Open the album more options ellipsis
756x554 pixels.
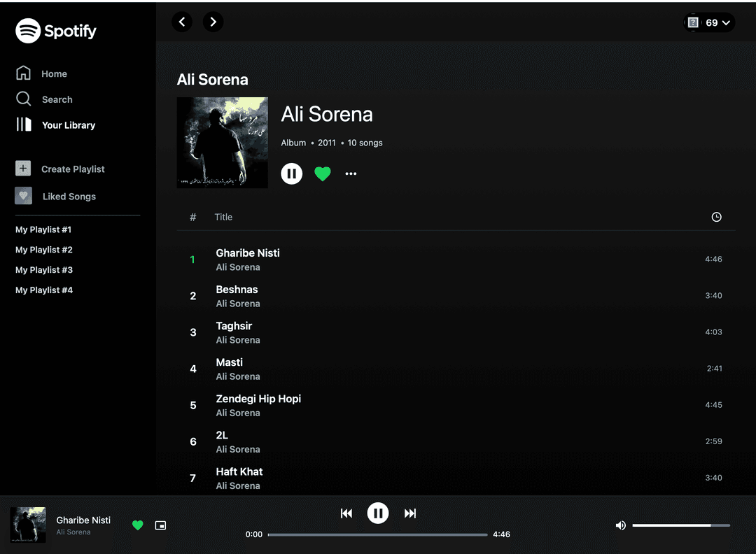(x=351, y=173)
